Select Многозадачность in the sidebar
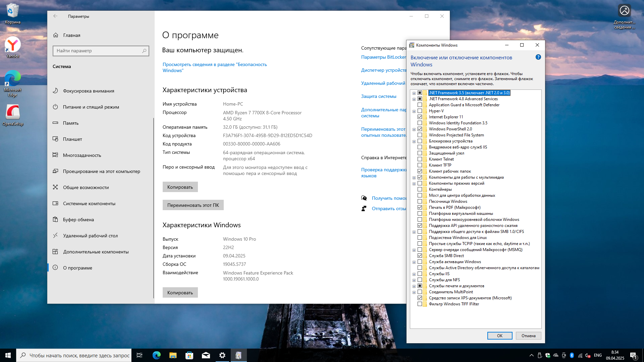 (x=82, y=155)
